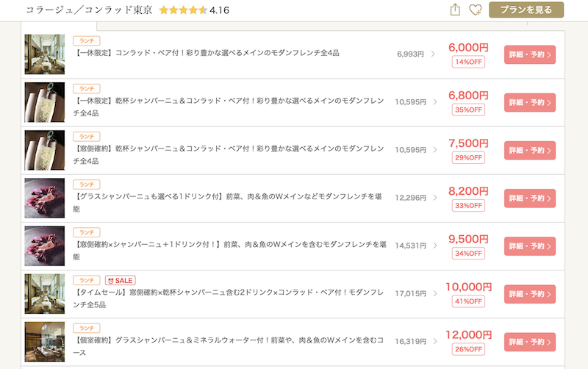Click the original price 16,319円
Viewport: 588px width, 369px height.
click(x=410, y=342)
